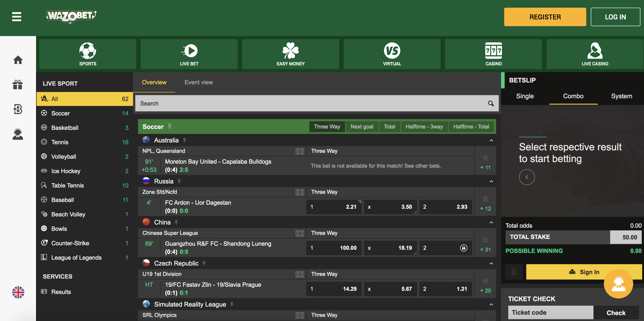644x321 pixels.
Task: Open the menu via the hamburger icon
Action: click(16, 17)
